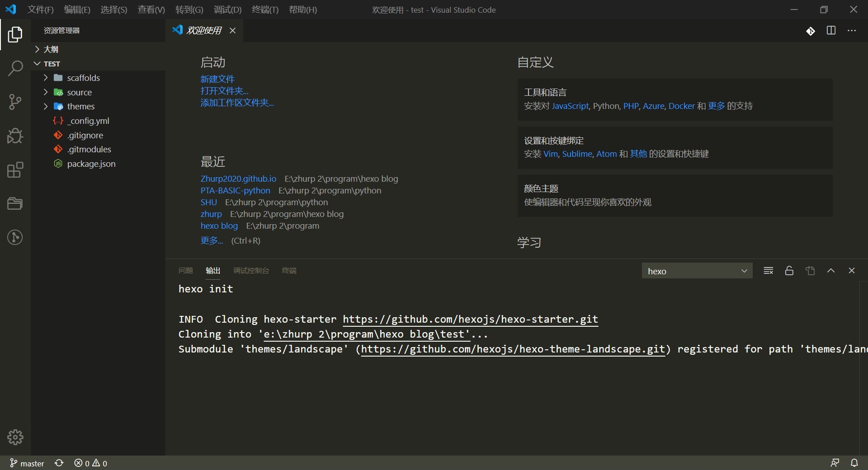The height and width of the screenshot is (470, 868).
Task: Open the Color Theme customization card
Action: click(x=675, y=196)
